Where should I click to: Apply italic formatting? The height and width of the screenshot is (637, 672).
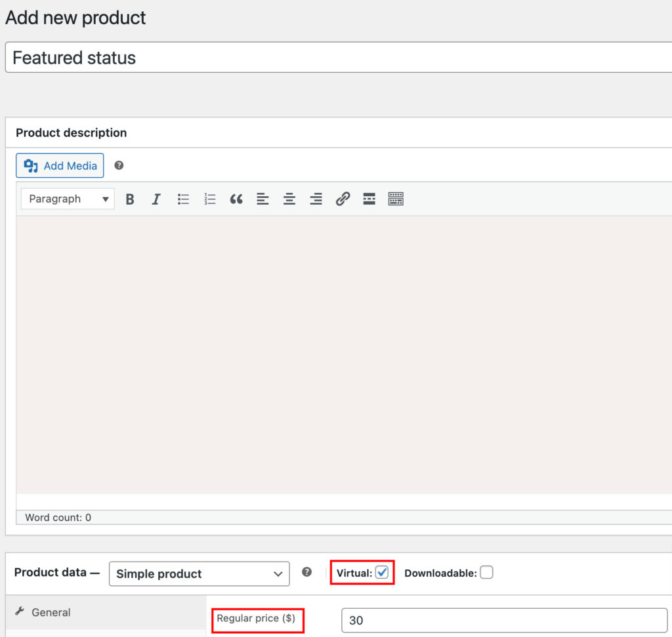(x=156, y=199)
